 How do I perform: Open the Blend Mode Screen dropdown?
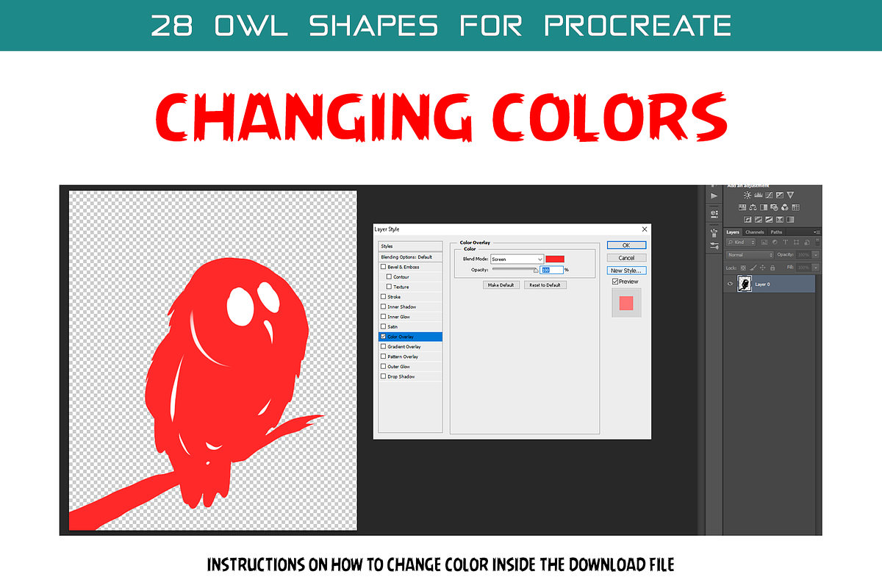pos(517,259)
